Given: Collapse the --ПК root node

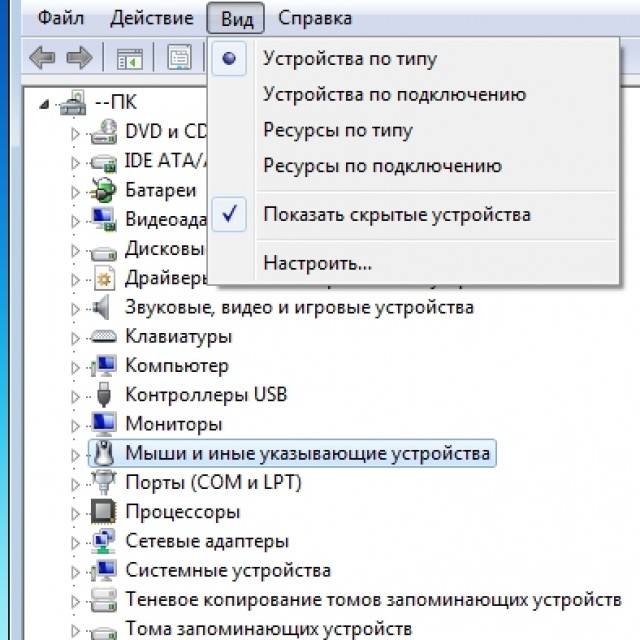Looking at the screenshot, I should (44, 105).
